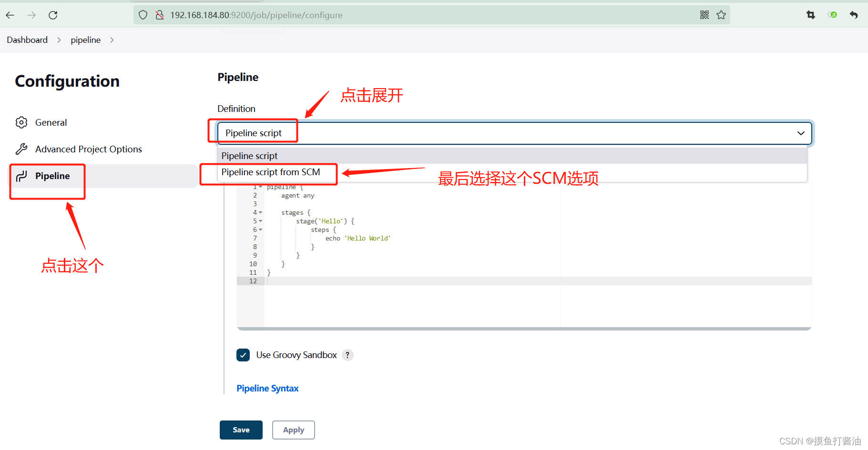Screen dimensions: 868x450
Task: Open the Pipeline Syntax link
Action: [x=267, y=388]
